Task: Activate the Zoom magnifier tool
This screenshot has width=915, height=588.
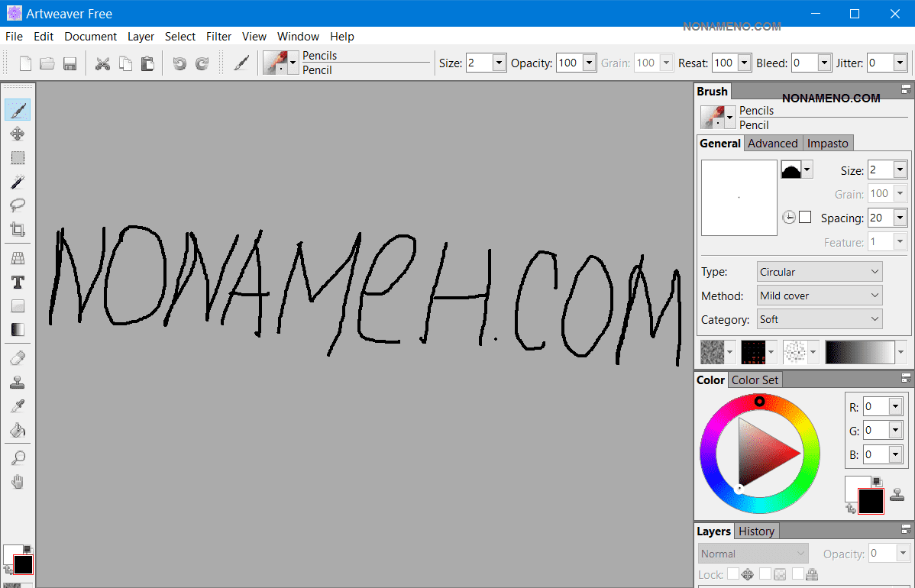Action: [18, 458]
